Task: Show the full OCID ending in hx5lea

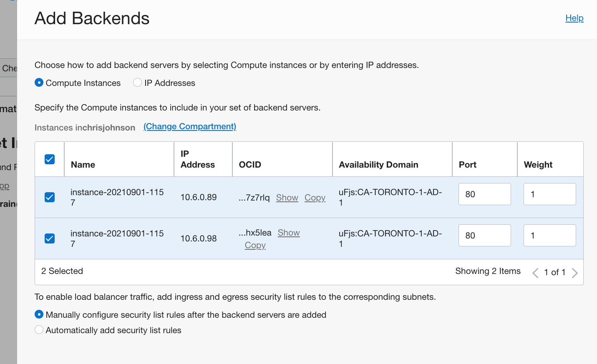Action: 289,233
